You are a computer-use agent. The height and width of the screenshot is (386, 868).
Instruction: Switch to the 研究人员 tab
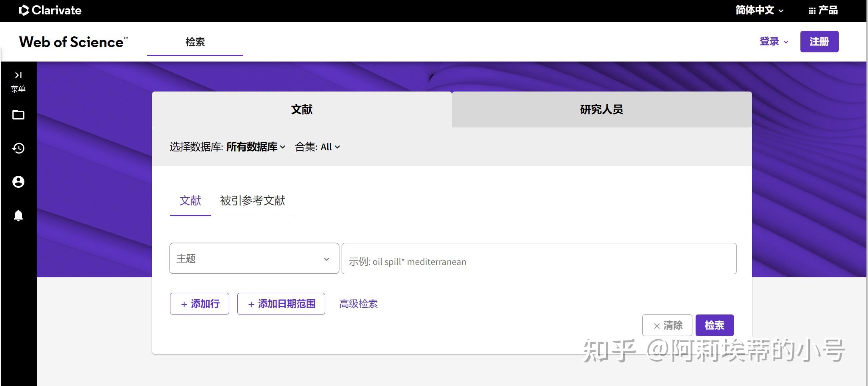click(x=602, y=109)
